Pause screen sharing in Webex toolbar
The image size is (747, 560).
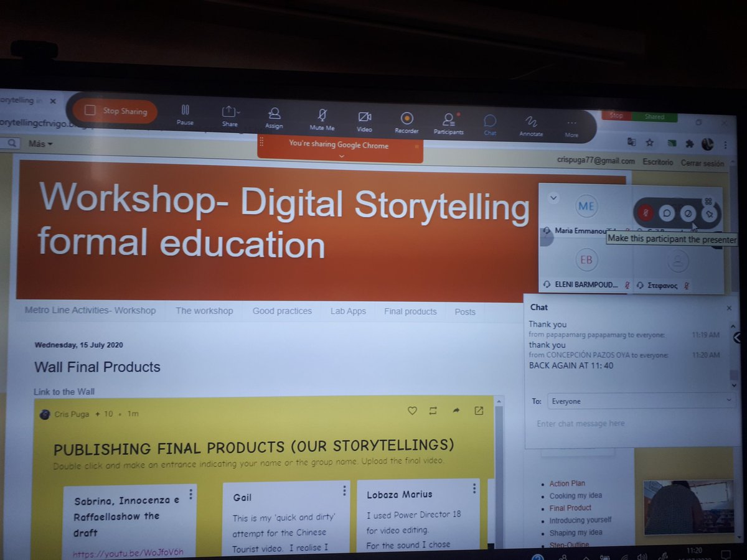(185, 114)
